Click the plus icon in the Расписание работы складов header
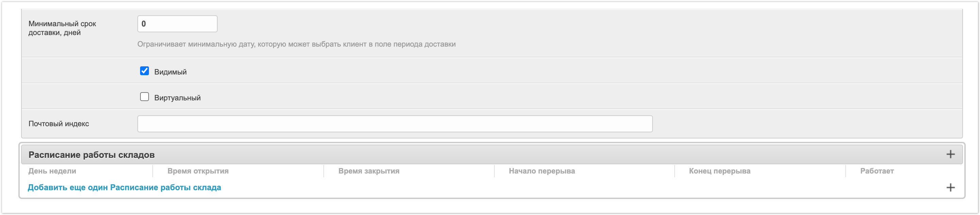 pyautogui.click(x=950, y=154)
